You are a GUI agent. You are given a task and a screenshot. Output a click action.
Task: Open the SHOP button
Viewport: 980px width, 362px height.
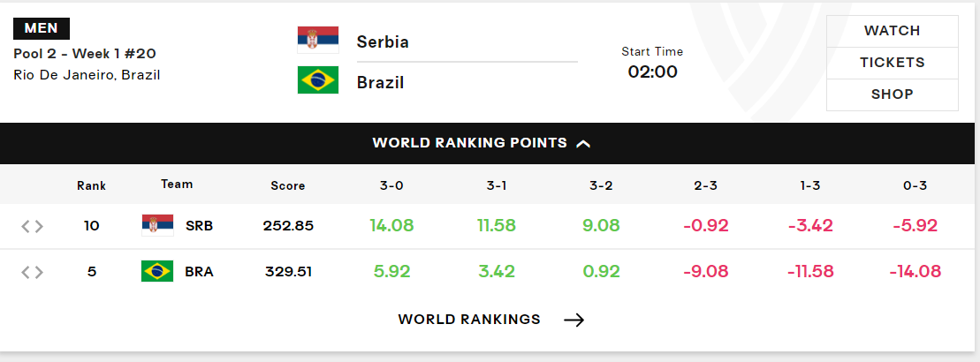pyautogui.click(x=892, y=94)
